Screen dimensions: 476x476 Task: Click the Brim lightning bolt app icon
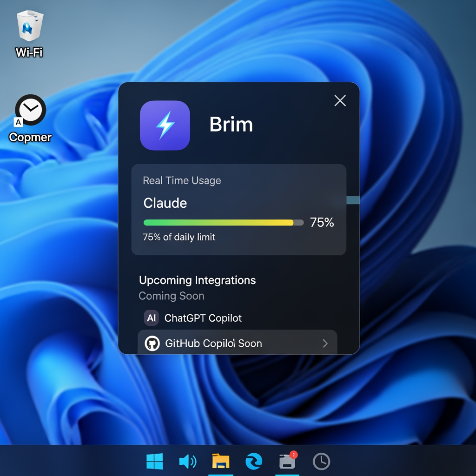tap(165, 126)
